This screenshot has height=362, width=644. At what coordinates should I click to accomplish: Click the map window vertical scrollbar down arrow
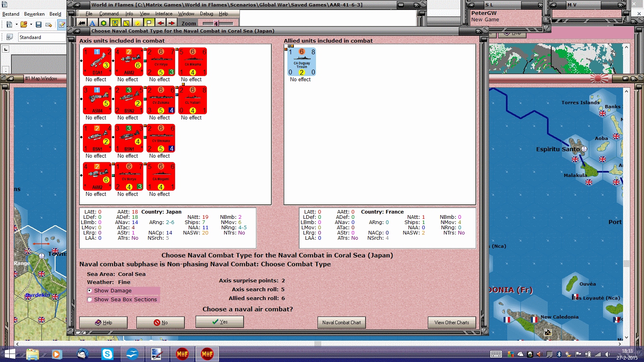point(626,337)
